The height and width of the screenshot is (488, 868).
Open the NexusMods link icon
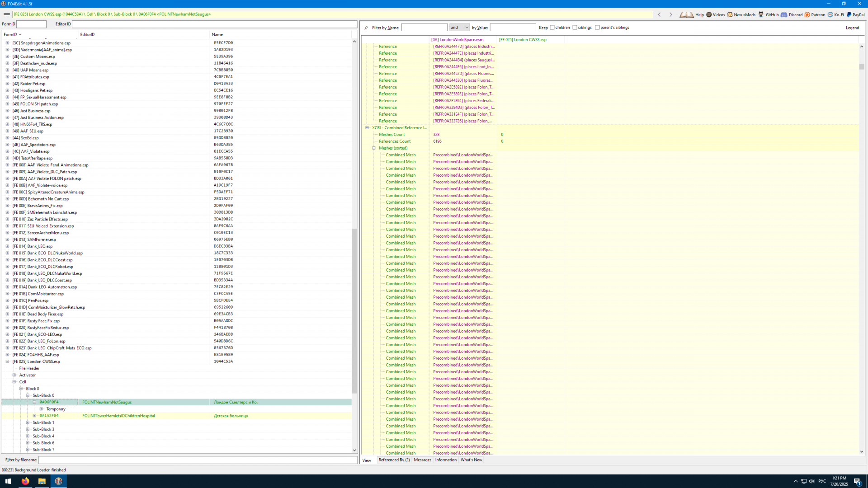pos(730,14)
